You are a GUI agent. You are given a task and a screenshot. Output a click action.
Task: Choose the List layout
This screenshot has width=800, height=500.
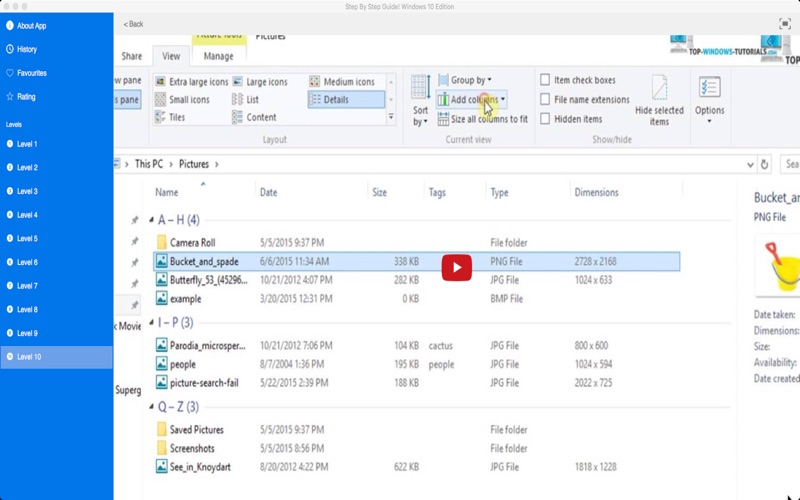click(245, 99)
